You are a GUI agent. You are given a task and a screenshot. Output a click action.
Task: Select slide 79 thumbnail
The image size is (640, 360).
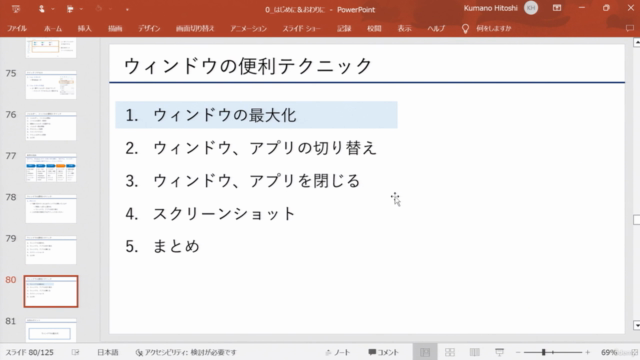point(51,250)
